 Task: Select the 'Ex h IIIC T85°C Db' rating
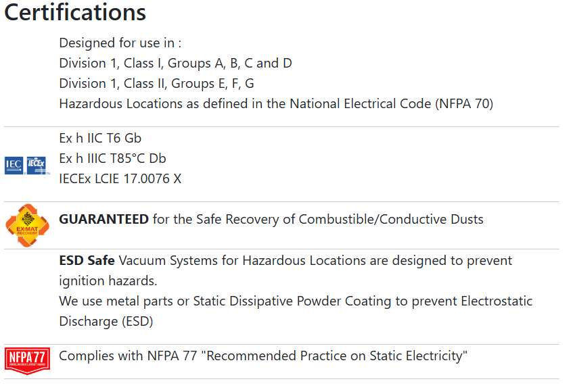point(112,159)
